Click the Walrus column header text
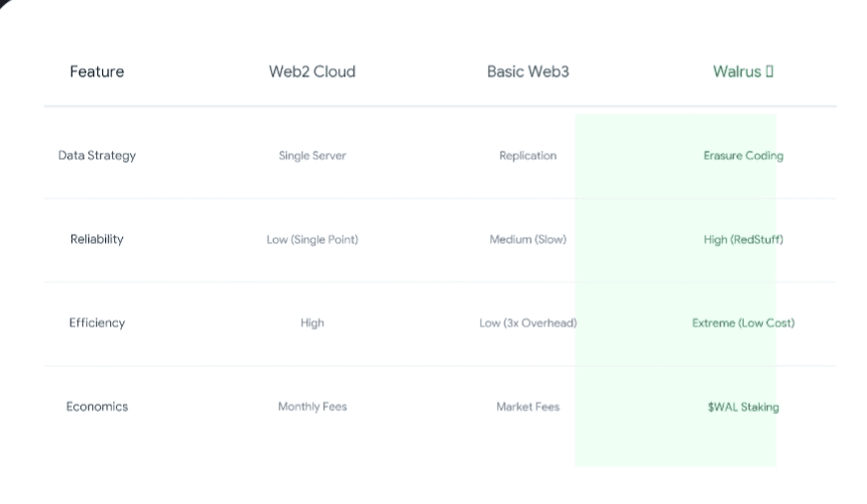 coord(736,71)
